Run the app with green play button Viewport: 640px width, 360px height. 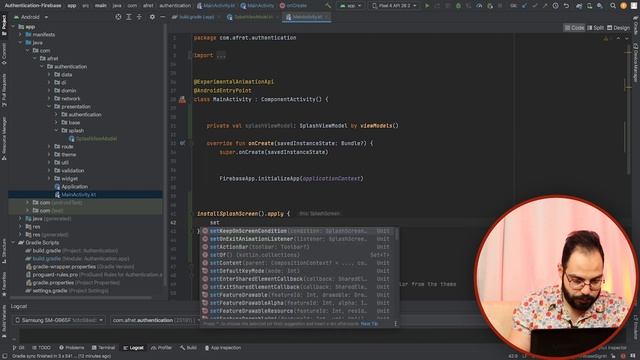pos(427,6)
